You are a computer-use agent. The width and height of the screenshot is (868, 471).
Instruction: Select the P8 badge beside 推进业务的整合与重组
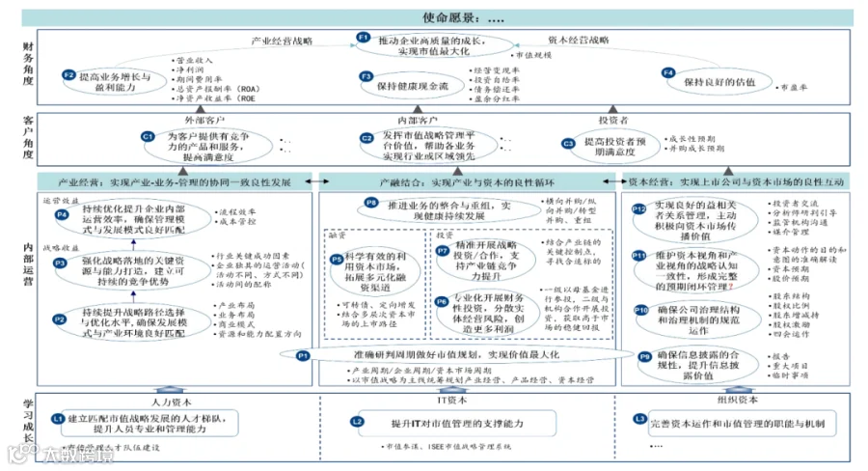click(x=371, y=203)
